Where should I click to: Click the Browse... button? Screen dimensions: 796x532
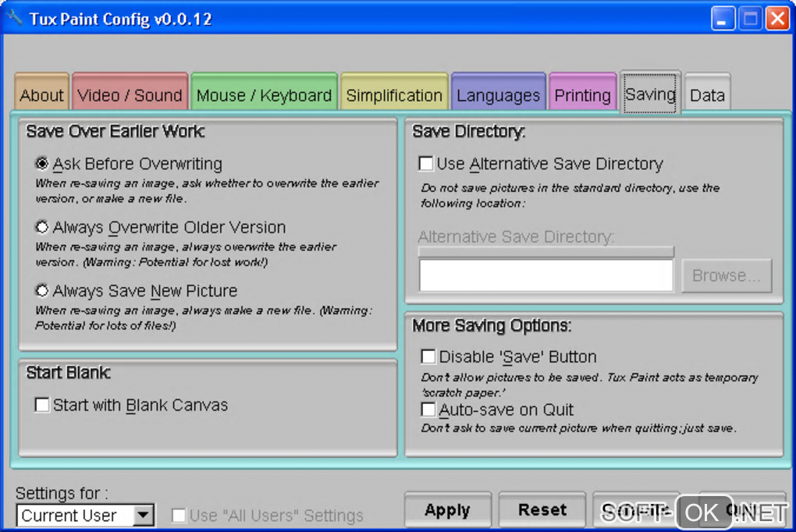[727, 275]
